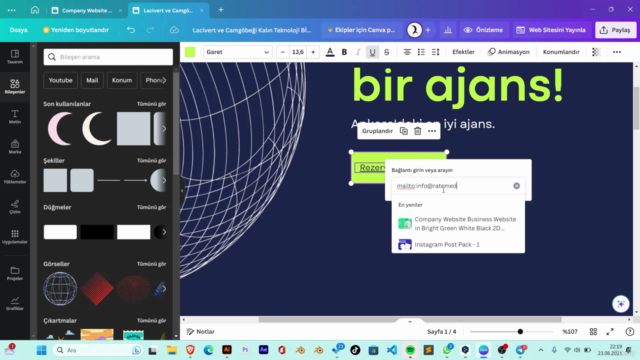This screenshot has height=360, width=640.
Task: Show all Görseller items
Action: 151,264
